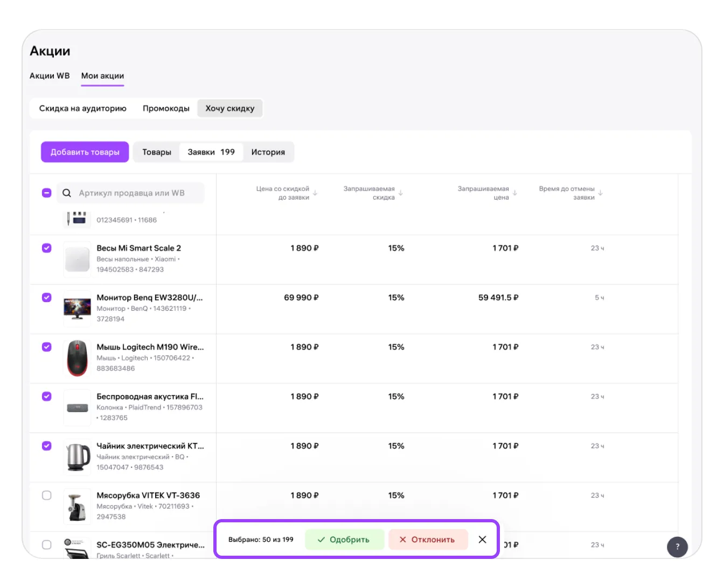Click the Монитор Benq EW3280U product title

[150, 298]
